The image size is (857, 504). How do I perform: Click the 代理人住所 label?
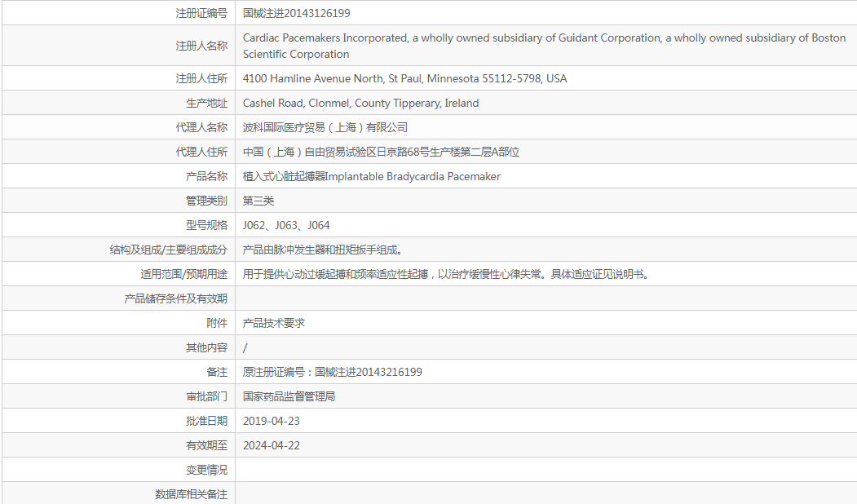coord(201,152)
